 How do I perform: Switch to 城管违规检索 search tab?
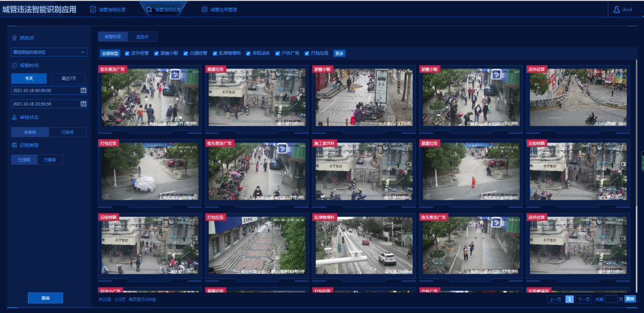163,10
